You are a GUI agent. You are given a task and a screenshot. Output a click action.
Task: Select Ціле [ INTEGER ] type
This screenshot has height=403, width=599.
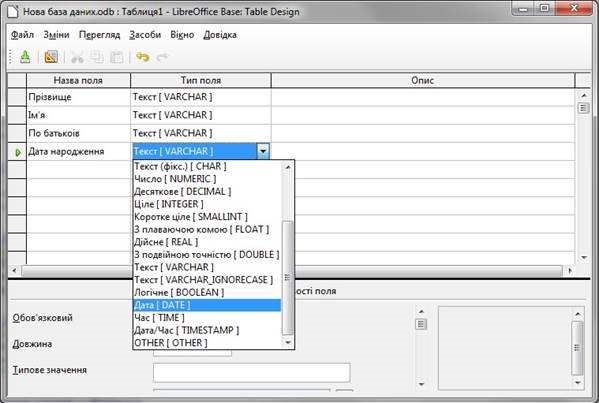(207, 204)
